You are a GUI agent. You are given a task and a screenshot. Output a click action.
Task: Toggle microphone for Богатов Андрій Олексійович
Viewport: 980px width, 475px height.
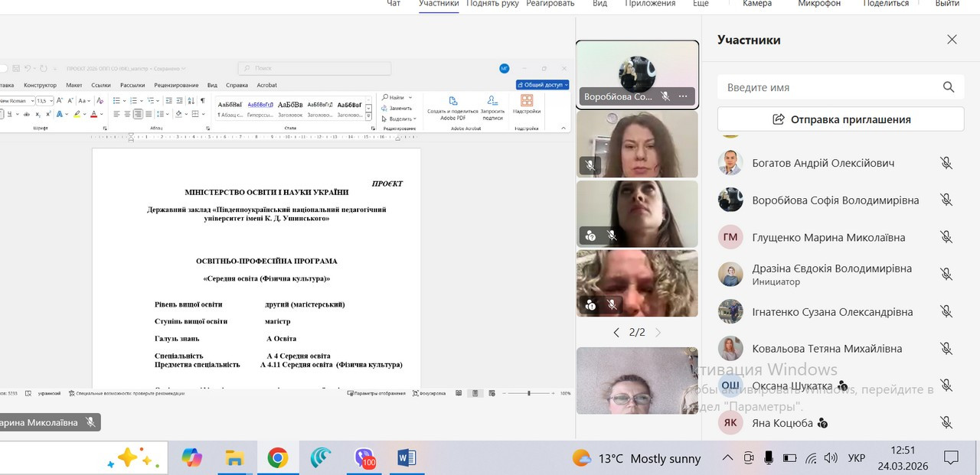point(946,163)
